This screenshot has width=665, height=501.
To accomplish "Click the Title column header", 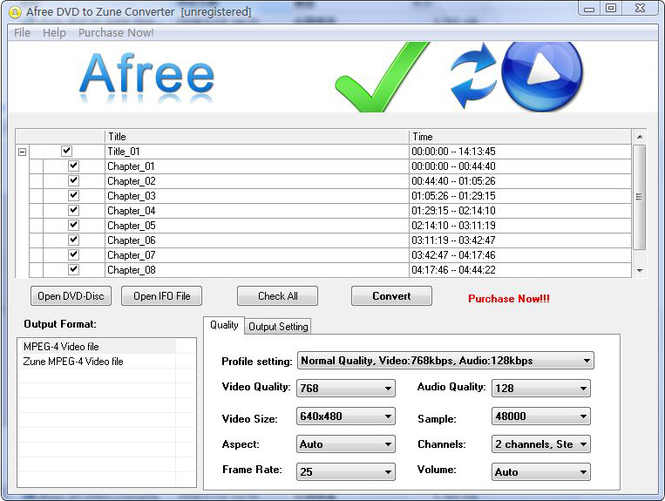I will pyautogui.click(x=257, y=137).
